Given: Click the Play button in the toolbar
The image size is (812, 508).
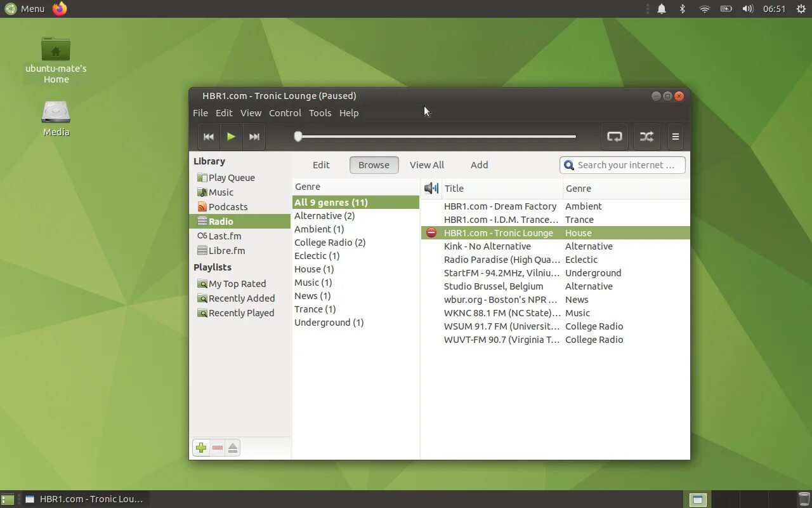Looking at the screenshot, I should click(x=231, y=137).
